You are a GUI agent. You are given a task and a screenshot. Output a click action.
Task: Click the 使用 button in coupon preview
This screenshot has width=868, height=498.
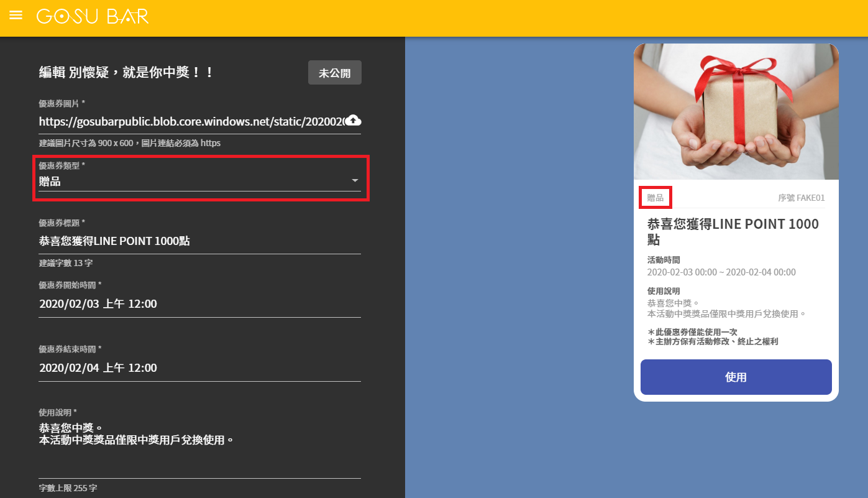point(736,377)
